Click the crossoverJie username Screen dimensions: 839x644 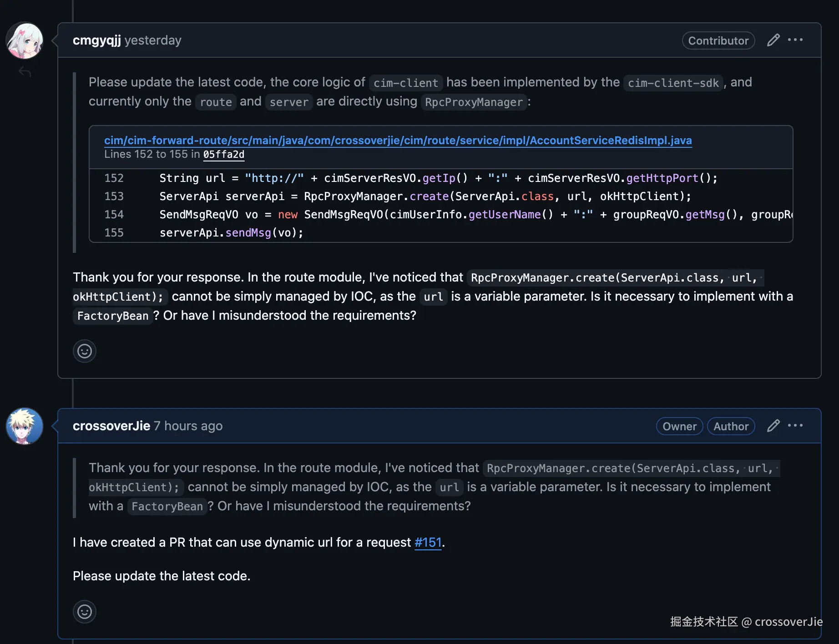[111, 426]
